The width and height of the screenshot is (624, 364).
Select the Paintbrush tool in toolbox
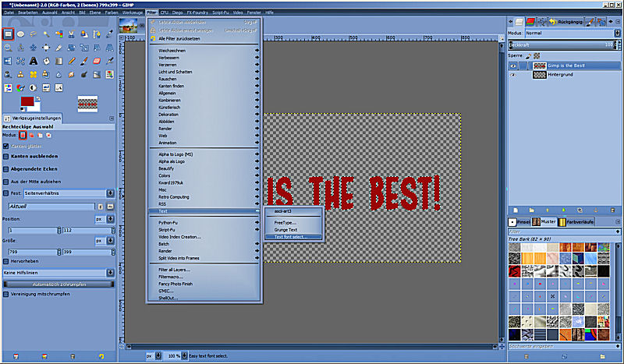(84, 61)
